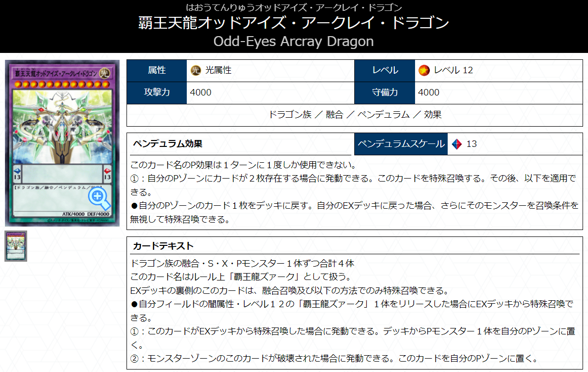Click the 守備力 header cell
The image size is (588, 372).
385,93
